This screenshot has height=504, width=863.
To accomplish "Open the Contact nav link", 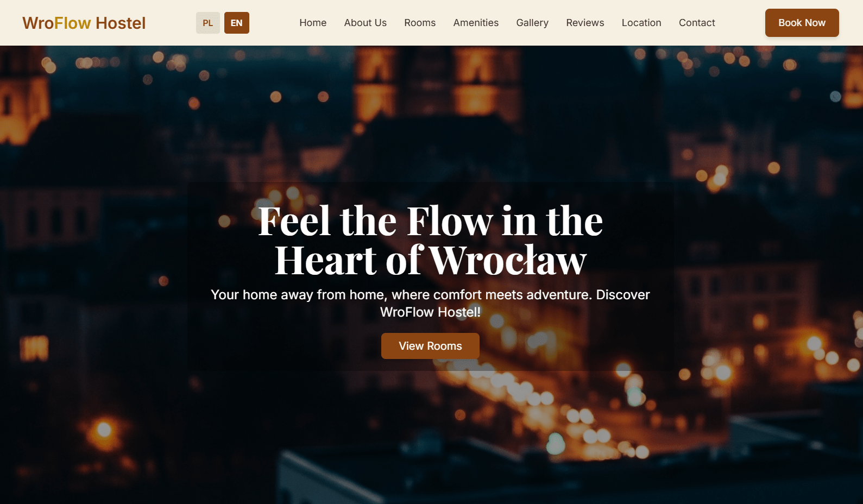I will click(697, 23).
